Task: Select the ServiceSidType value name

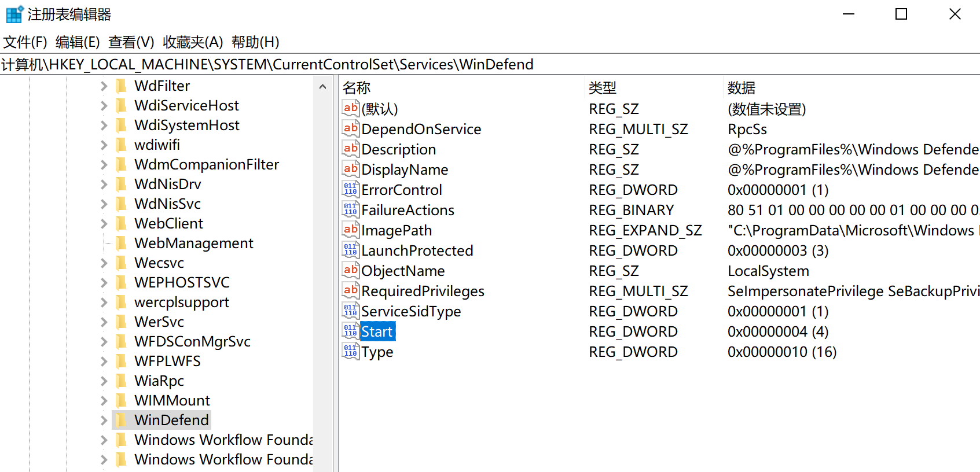Action: tap(411, 311)
